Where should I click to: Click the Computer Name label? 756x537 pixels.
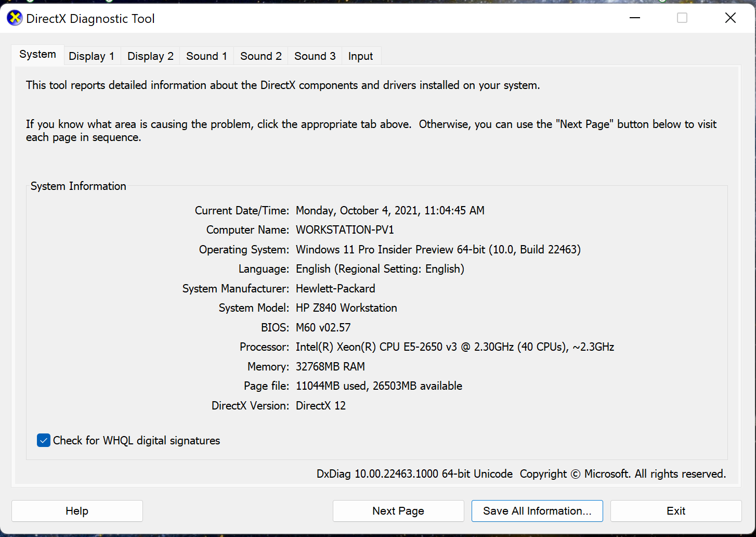247,230
